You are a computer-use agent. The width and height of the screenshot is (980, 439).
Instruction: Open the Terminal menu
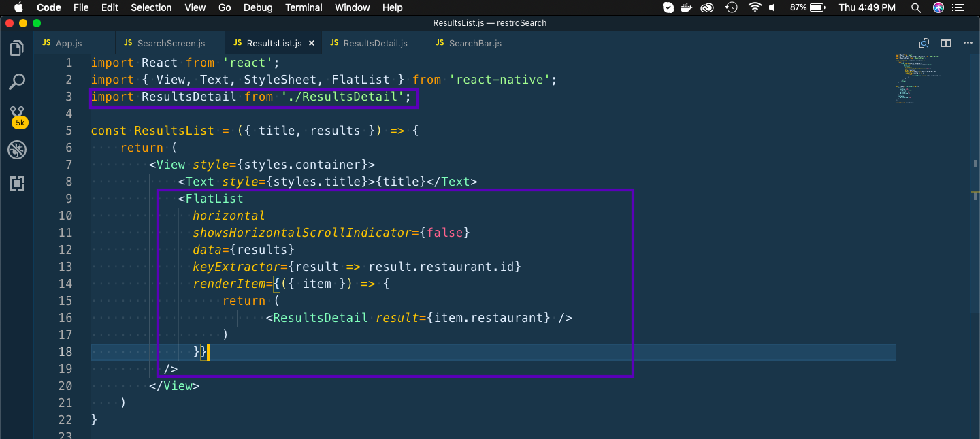point(304,7)
